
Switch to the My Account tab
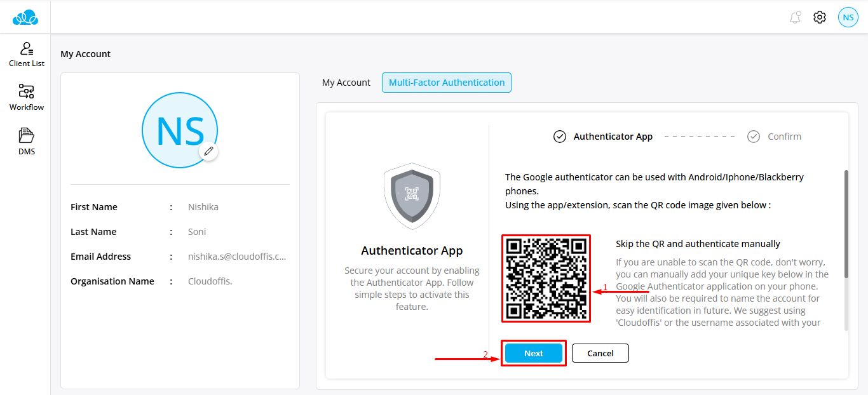346,83
